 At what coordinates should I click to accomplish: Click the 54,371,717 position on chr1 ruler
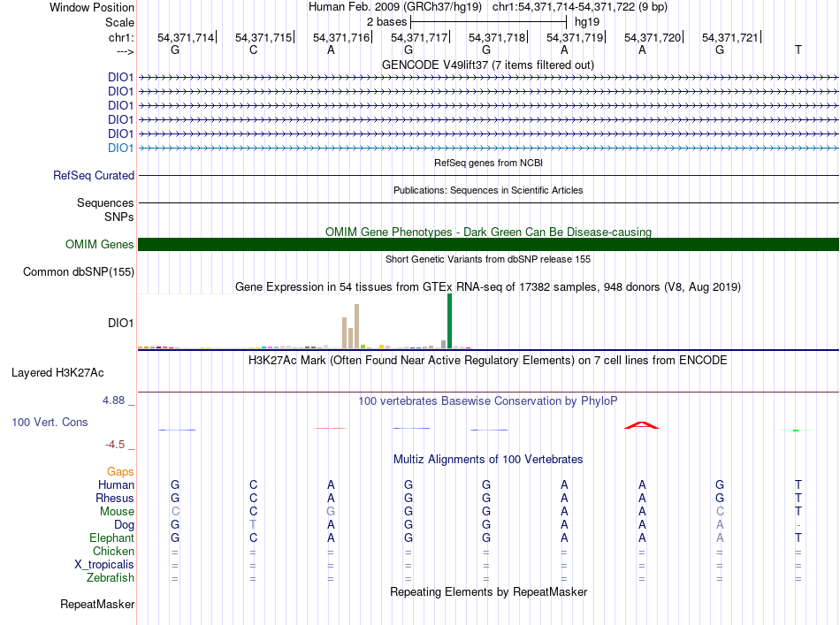click(x=419, y=38)
